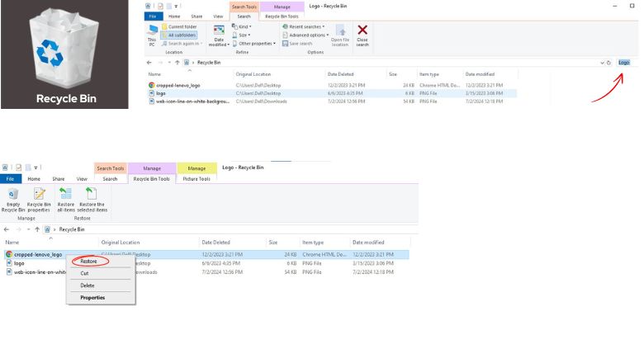Open View tab in Close search window
Screen dimensions: 644x363
click(x=218, y=16)
